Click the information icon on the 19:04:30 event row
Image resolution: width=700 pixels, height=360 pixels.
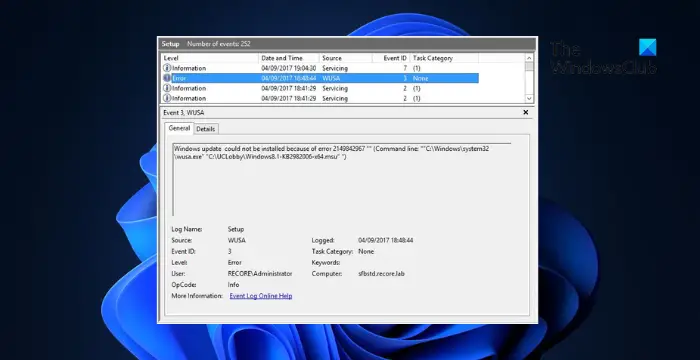coord(167,68)
